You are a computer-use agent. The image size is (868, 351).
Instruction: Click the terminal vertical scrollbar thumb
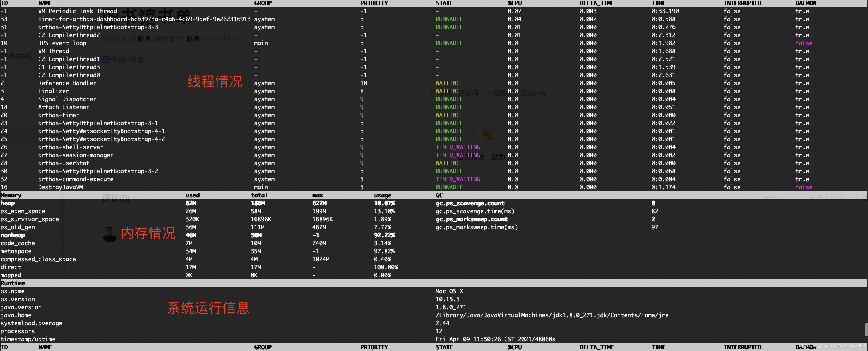tap(866, 330)
